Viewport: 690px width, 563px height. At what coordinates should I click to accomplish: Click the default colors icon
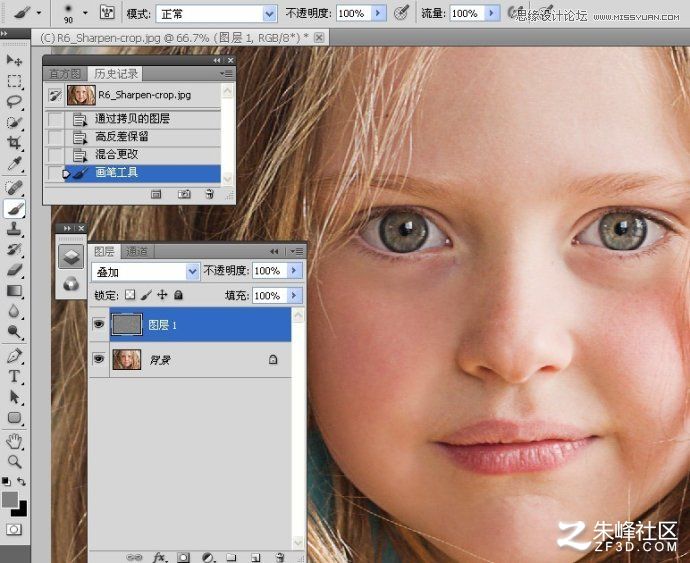coord(6,481)
